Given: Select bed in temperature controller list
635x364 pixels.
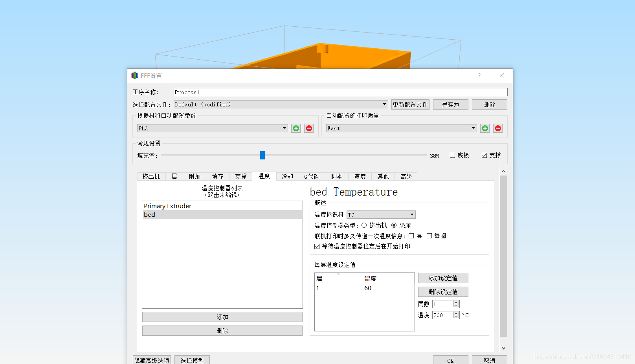Looking at the screenshot, I should pyautogui.click(x=222, y=215).
